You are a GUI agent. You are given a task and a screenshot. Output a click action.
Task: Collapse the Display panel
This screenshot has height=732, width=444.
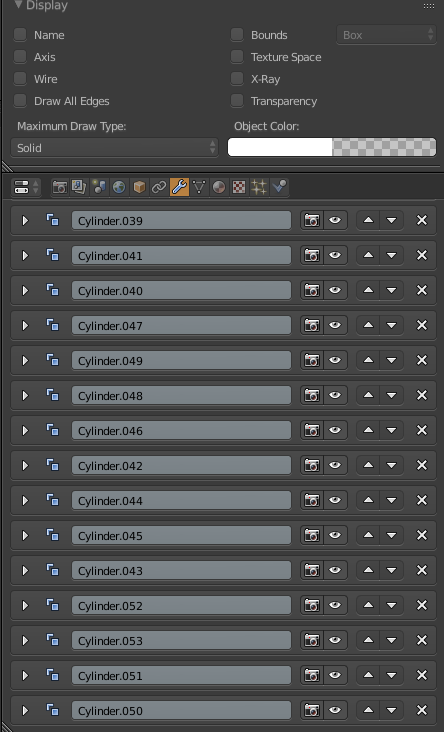click(x=18, y=5)
